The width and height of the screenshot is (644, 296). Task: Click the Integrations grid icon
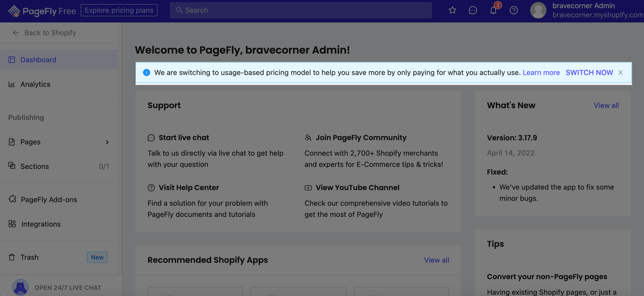click(x=12, y=224)
